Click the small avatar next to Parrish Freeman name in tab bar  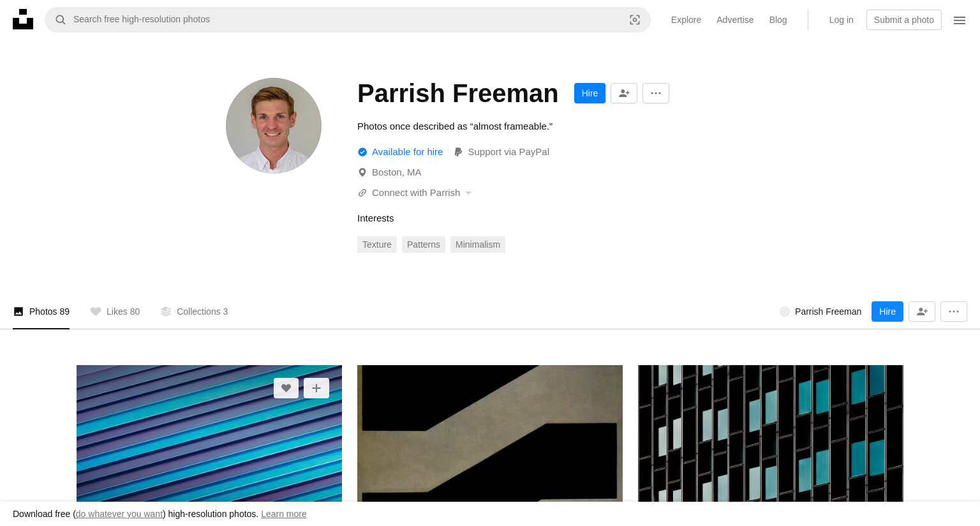785,312
